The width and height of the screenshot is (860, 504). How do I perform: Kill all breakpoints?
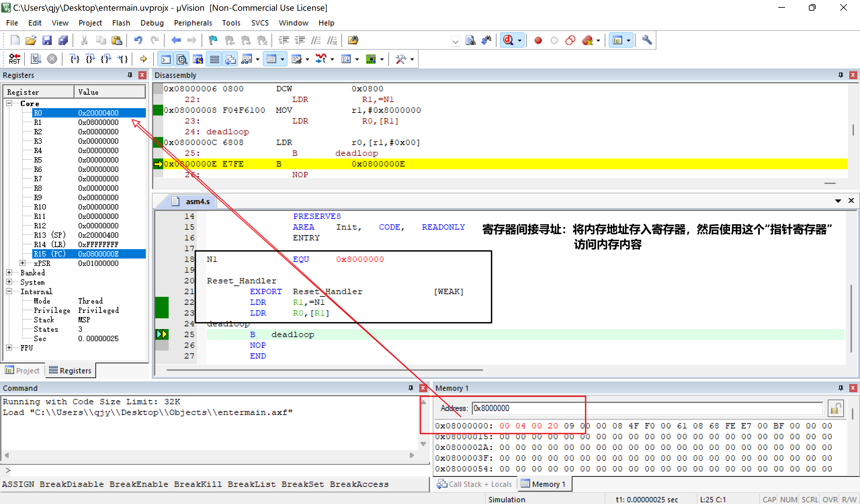pyautogui.click(x=588, y=40)
